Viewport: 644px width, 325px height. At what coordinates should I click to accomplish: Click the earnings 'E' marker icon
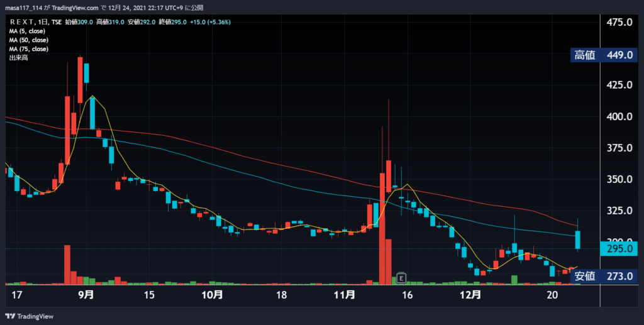401,278
